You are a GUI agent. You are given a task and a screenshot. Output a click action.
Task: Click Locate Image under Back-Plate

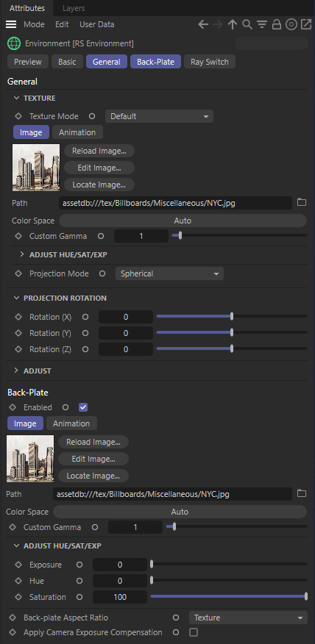[x=93, y=476]
